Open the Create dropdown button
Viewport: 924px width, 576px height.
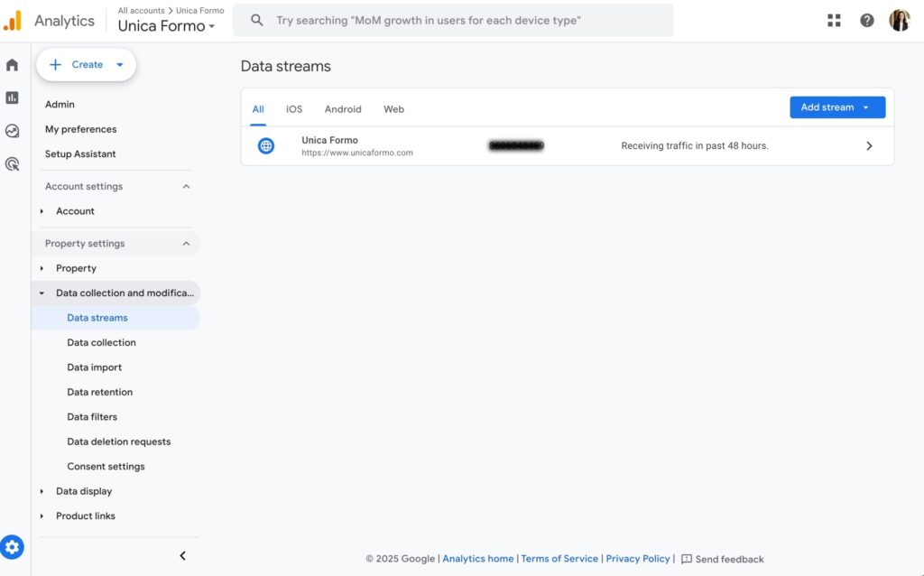click(x=87, y=65)
